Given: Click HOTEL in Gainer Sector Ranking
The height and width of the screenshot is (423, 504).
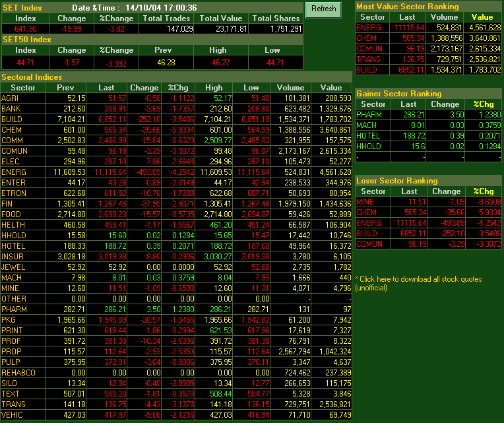Looking at the screenshot, I should (x=368, y=136).
